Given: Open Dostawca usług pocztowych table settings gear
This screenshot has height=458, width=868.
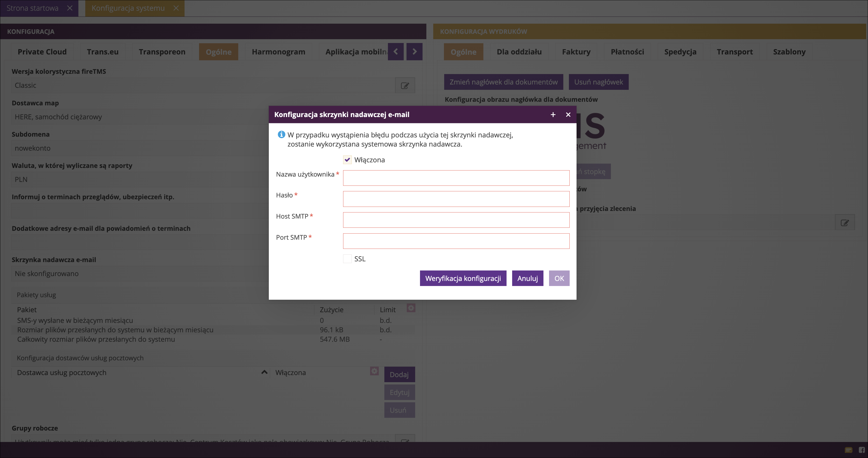Looking at the screenshot, I should pos(374,371).
